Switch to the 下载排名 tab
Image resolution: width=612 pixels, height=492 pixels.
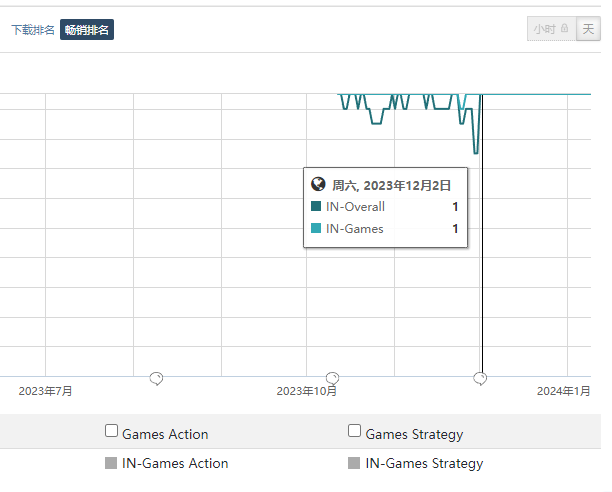tap(33, 30)
